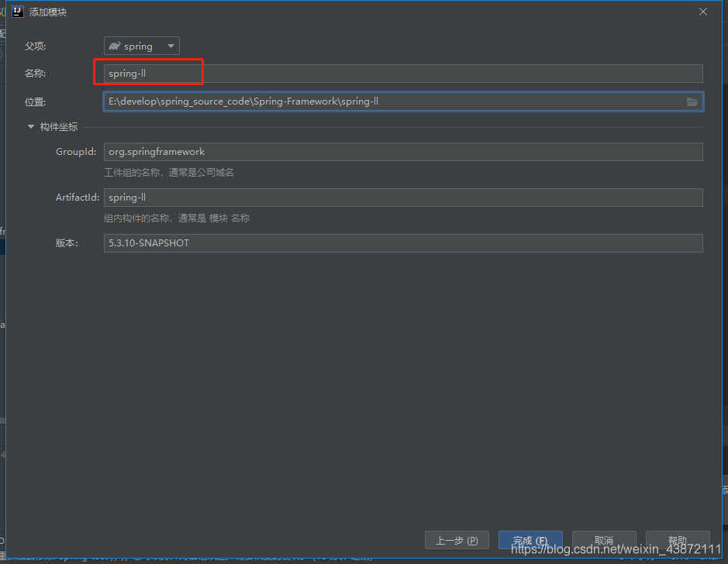Collapse the 构件坐标 section
The height and width of the screenshot is (564, 728).
click(x=31, y=127)
